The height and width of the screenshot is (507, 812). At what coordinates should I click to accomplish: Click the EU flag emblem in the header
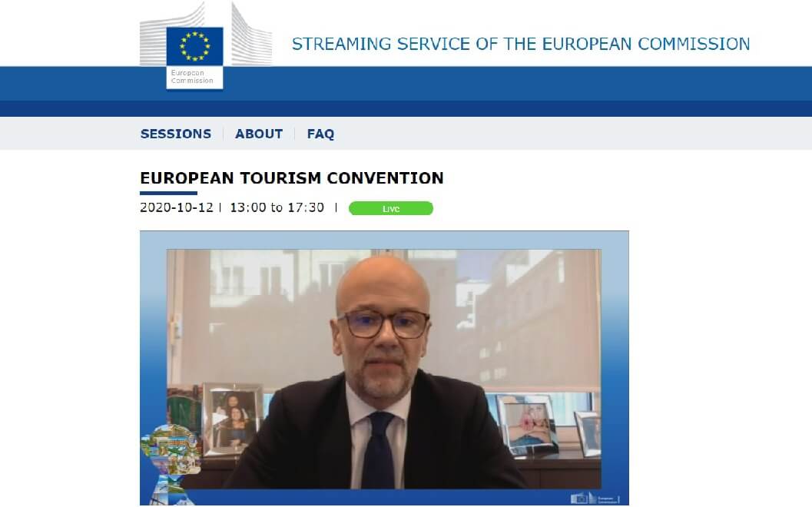194,46
